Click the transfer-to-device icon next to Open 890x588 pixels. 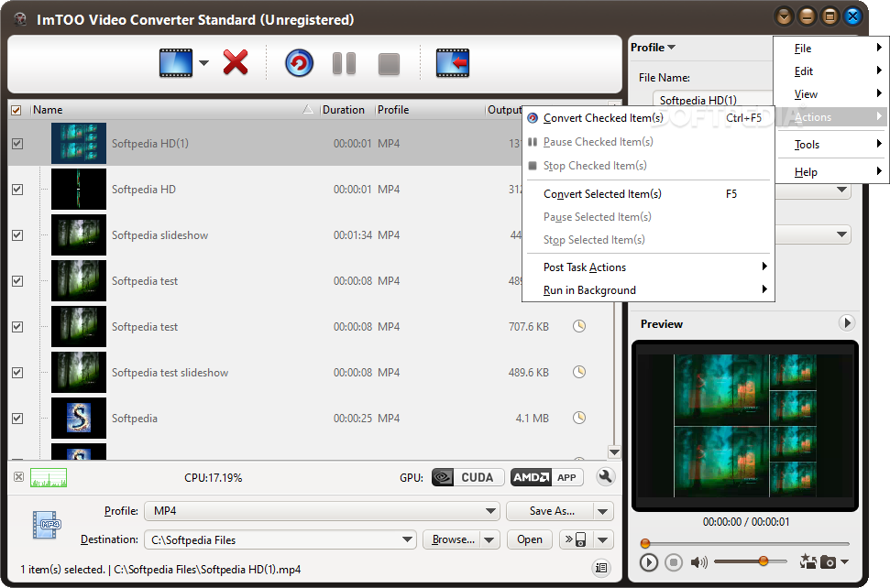click(576, 539)
